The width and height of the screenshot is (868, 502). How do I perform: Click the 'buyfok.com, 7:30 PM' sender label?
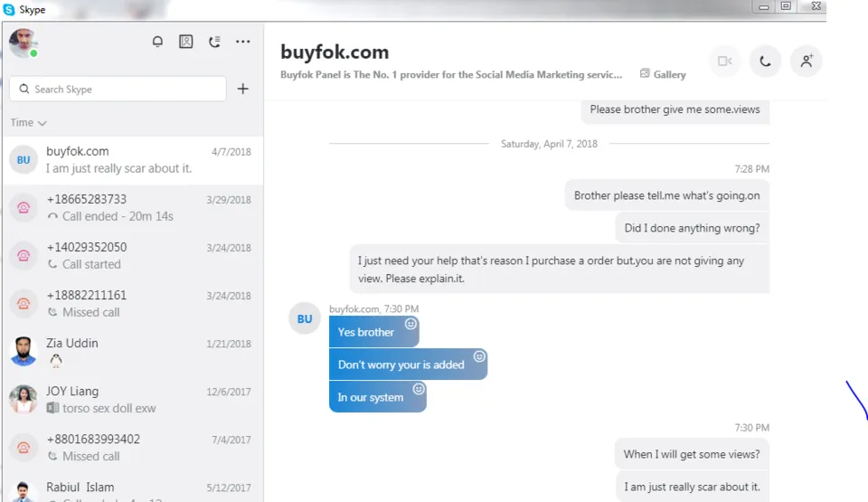click(373, 308)
